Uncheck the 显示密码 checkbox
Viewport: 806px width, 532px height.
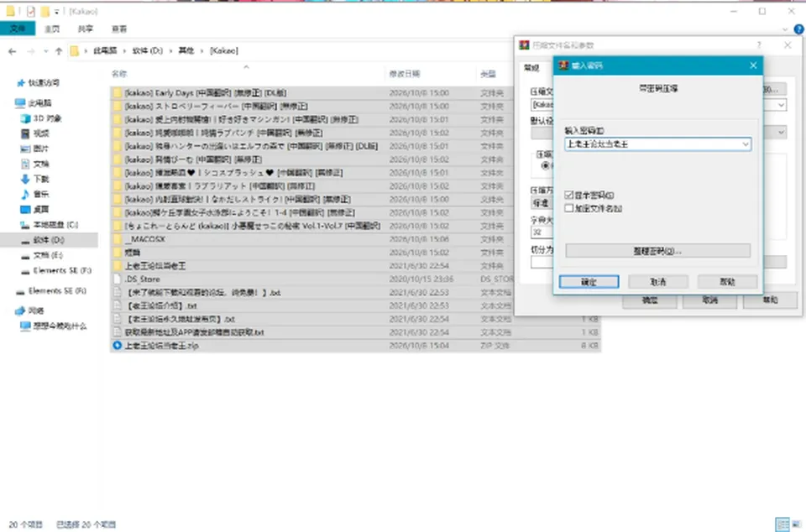(568, 196)
